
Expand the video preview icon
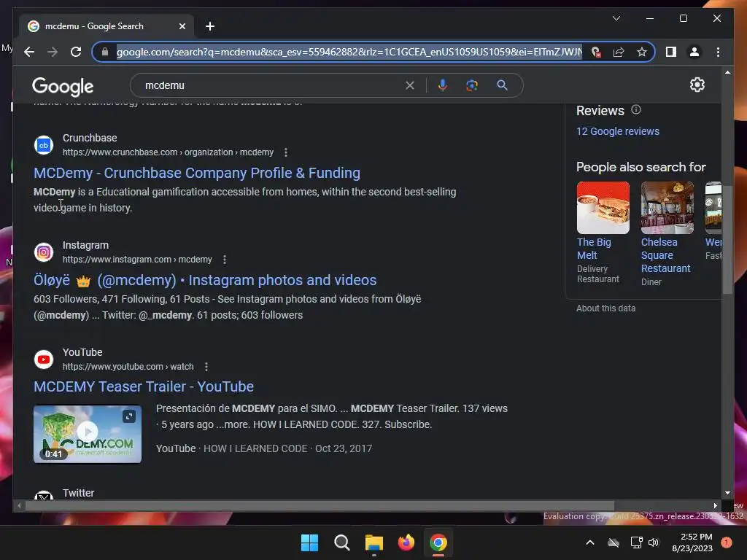pyautogui.click(x=129, y=416)
